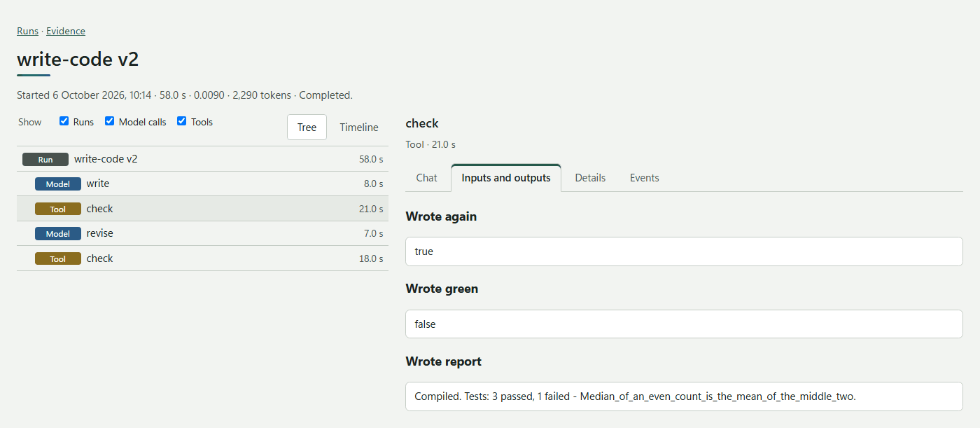This screenshot has height=428, width=980.
Task: Select the write-code v2 run row
Action: pyautogui.click(x=202, y=159)
